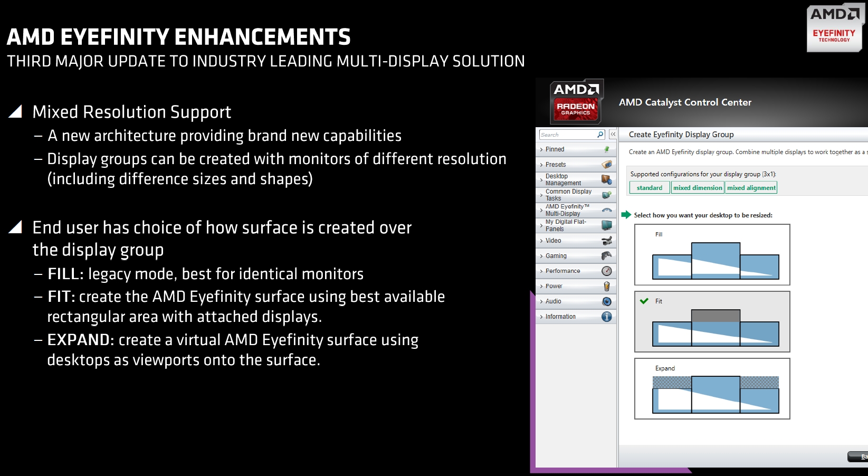Open the Audio menu label

click(x=554, y=301)
